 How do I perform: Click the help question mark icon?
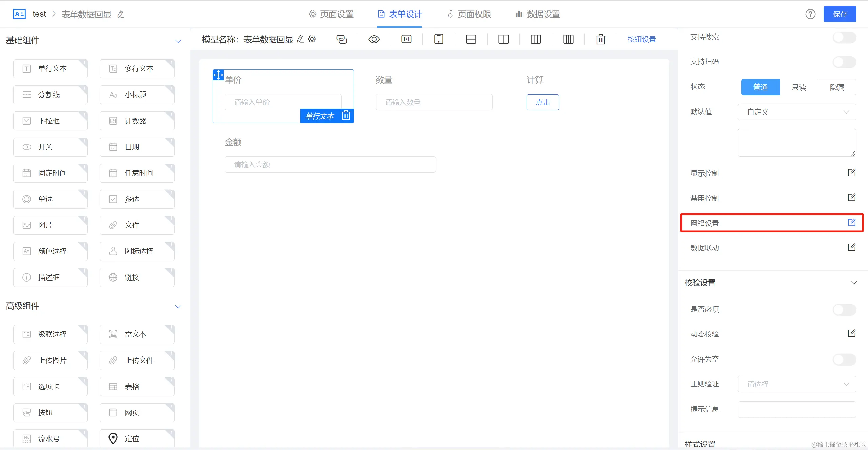tap(810, 14)
